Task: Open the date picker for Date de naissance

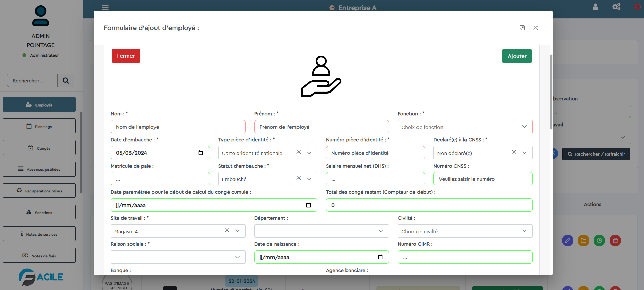Action: click(x=380, y=257)
